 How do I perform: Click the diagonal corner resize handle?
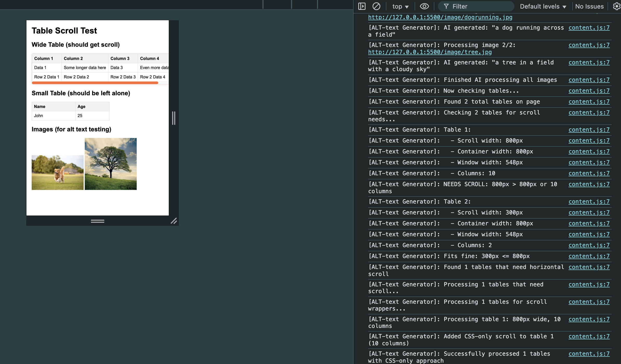click(174, 221)
